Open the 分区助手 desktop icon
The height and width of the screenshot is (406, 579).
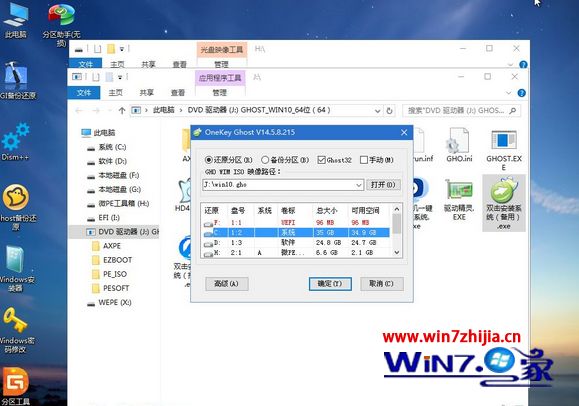tap(61, 24)
